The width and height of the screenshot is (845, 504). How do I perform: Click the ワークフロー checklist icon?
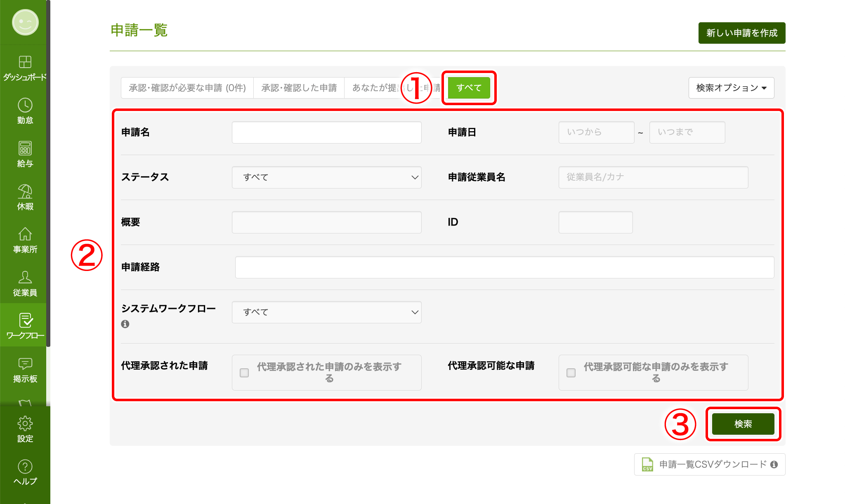(25, 321)
